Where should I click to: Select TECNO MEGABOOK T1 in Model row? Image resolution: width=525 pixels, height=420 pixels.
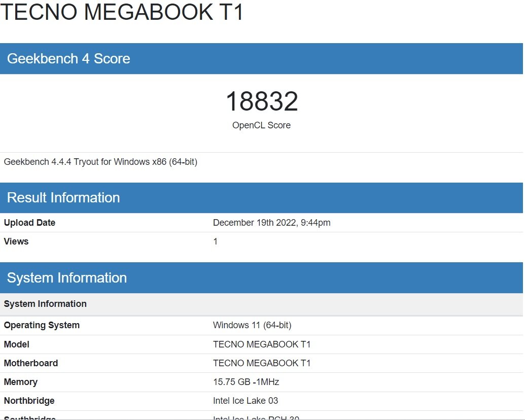point(262,344)
